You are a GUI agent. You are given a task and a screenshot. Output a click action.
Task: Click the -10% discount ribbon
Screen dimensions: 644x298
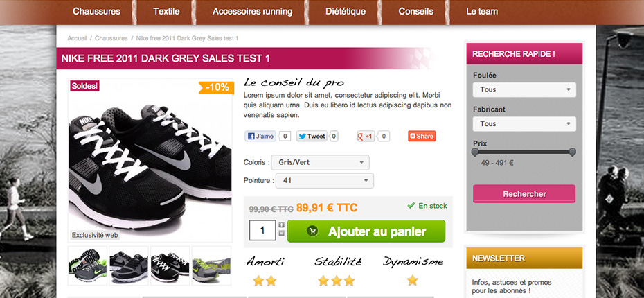tap(217, 87)
